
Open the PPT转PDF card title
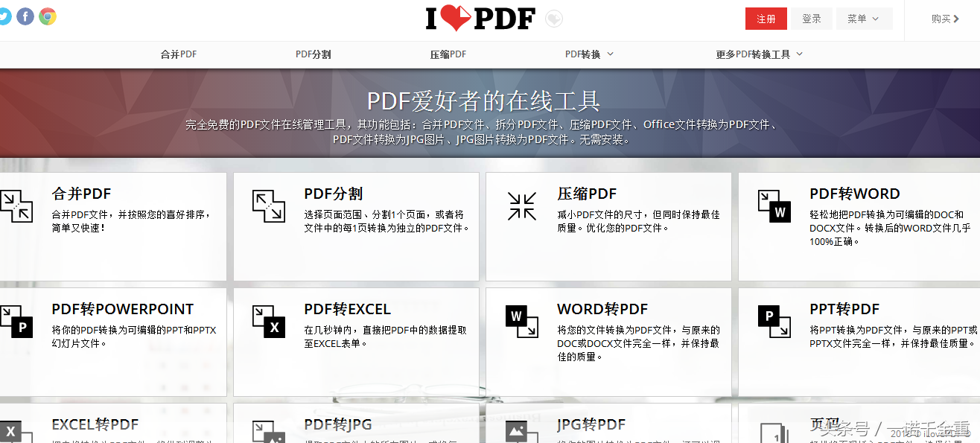pos(844,309)
